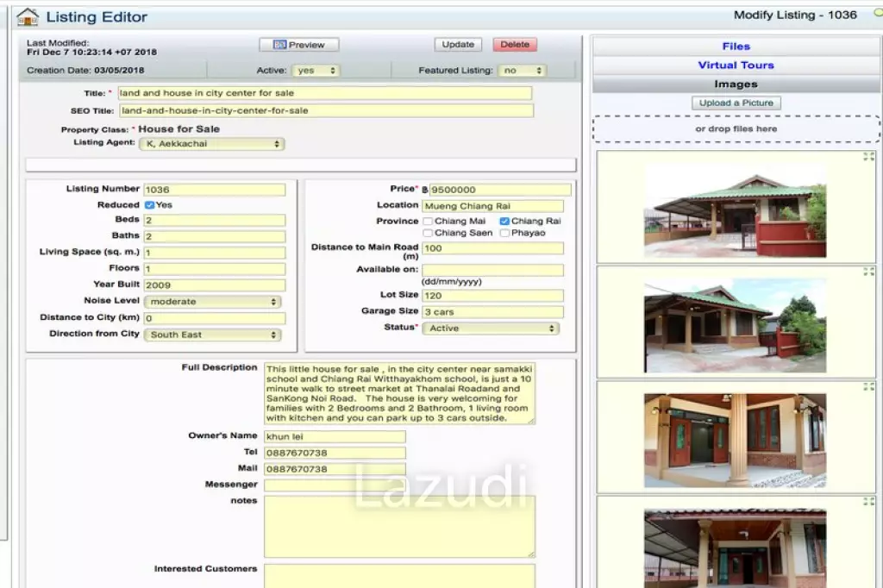Image resolution: width=883 pixels, height=588 pixels.
Task: Click the Year Built field
Action: [x=215, y=285]
